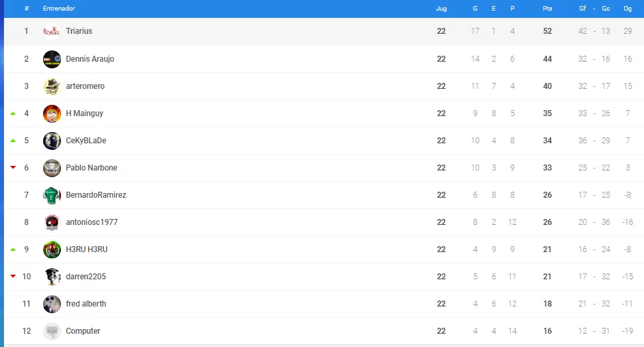
Task: Click fred alberth's 21 goals for value
Action: tap(582, 304)
